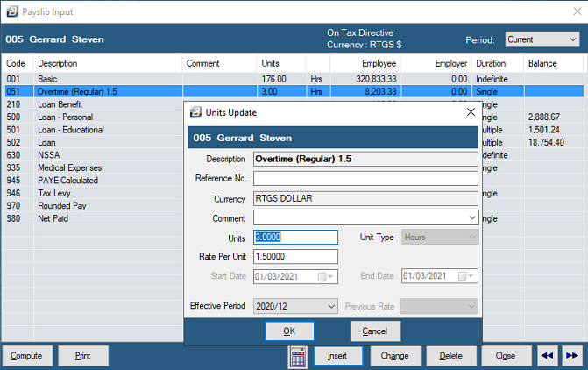The width and height of the screenshot is (588, 370).
Task: Select the 980 Net Paid row
Action: tap(93, 218)
